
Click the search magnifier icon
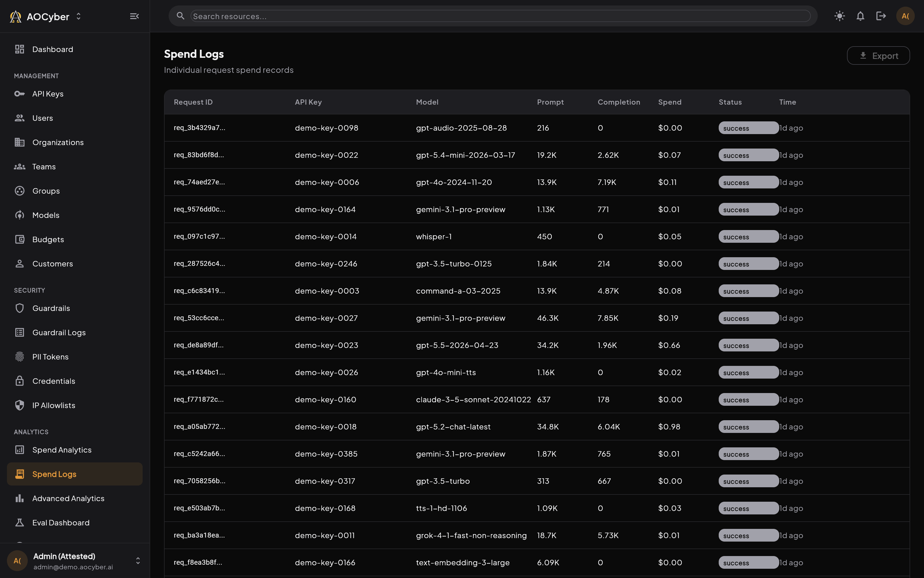(x=180, y=16)
